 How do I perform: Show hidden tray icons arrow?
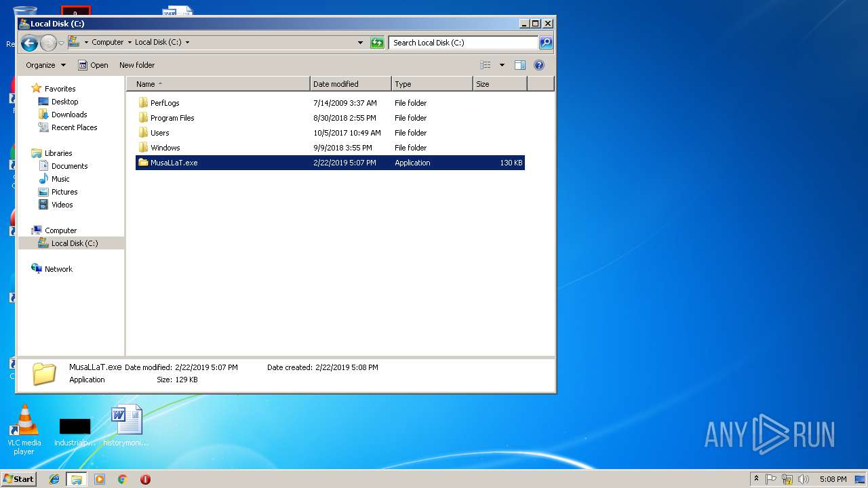tap(757, 479)
